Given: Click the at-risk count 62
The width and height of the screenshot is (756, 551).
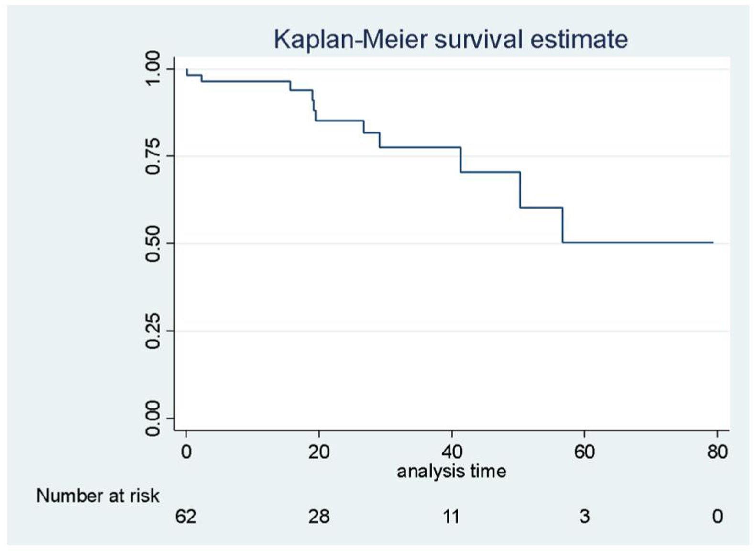Looking at the screenshot, I should [186, 517].
